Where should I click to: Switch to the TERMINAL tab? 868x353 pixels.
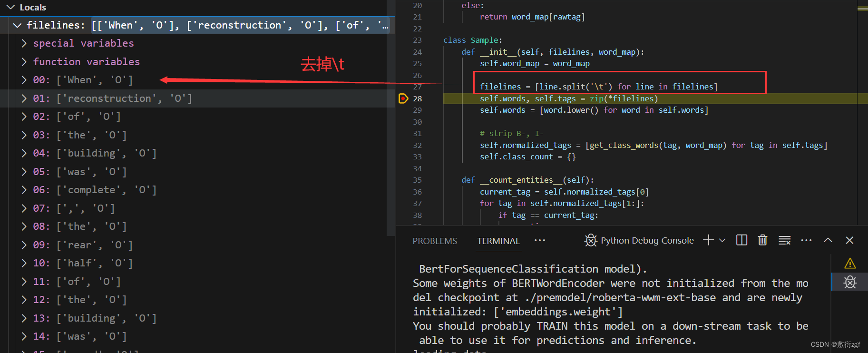(x=498, y=241)
